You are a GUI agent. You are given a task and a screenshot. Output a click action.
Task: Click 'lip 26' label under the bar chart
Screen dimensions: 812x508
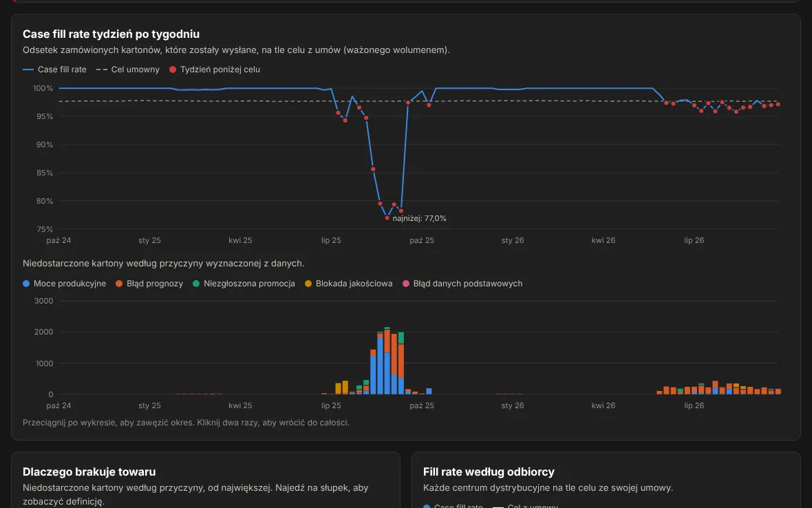[x=694, y=405]
